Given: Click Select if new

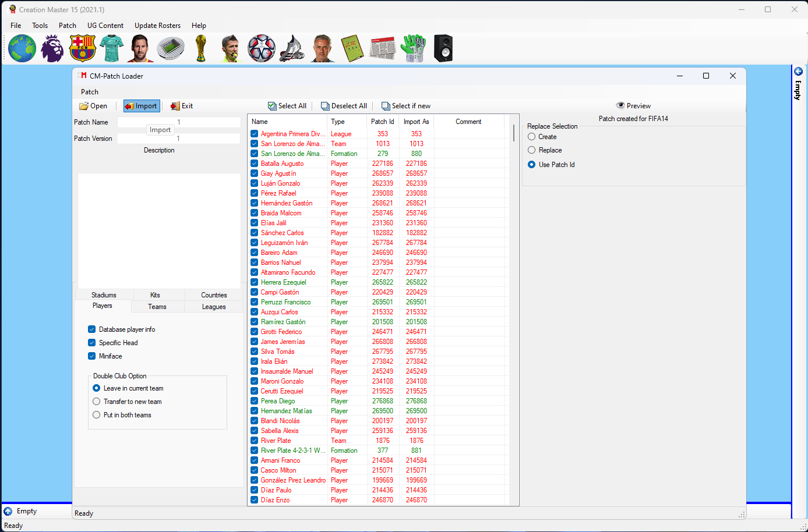Looking at the screenshot, I should (406, 106).
